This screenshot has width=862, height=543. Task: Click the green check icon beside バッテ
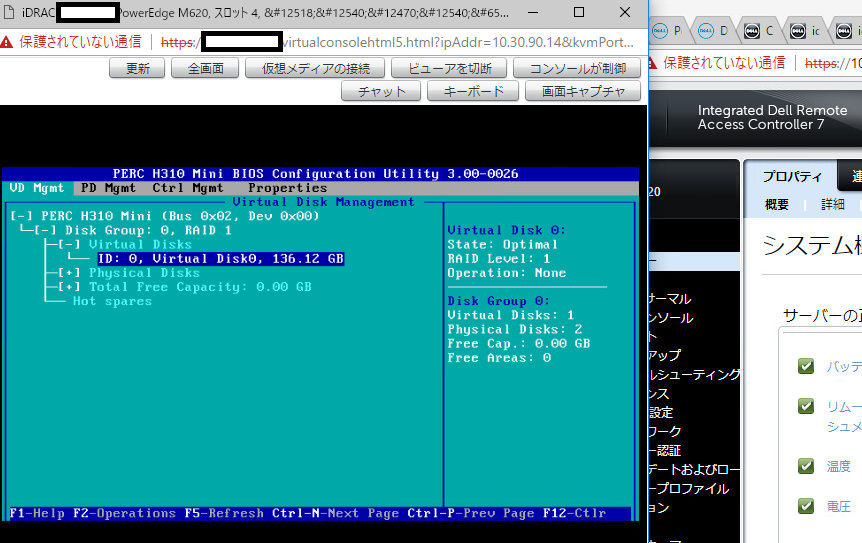806,366
